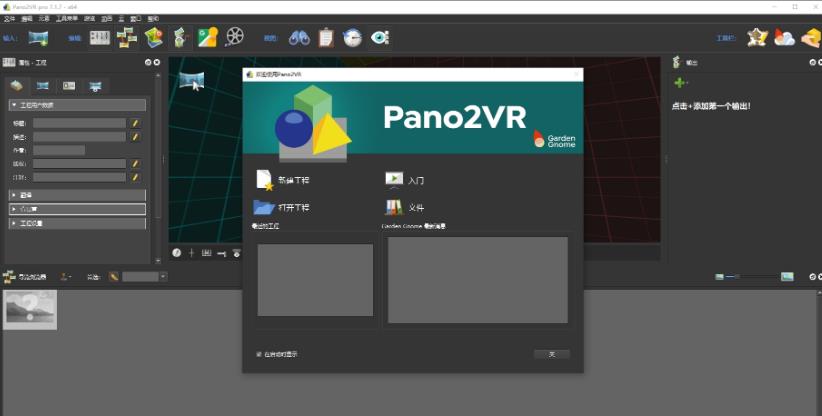Switch to the project properties tab icon

(17, 85)
